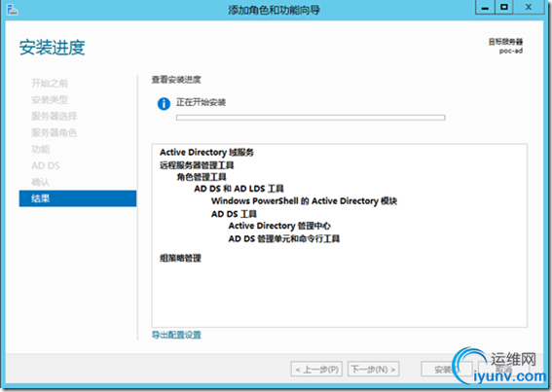The image size is (552, 392).
Task: Minimize the wizard window
Action: (x=485, y=7)
